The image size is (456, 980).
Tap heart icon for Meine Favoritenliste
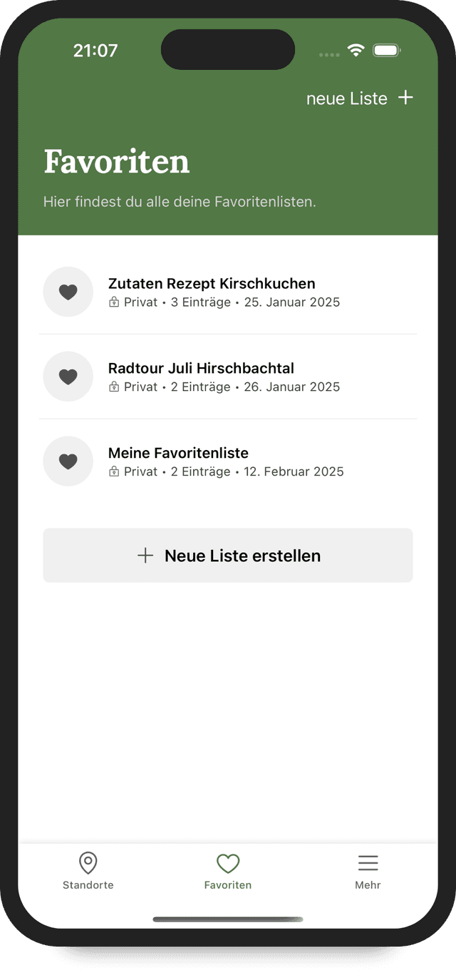[68, 461]
